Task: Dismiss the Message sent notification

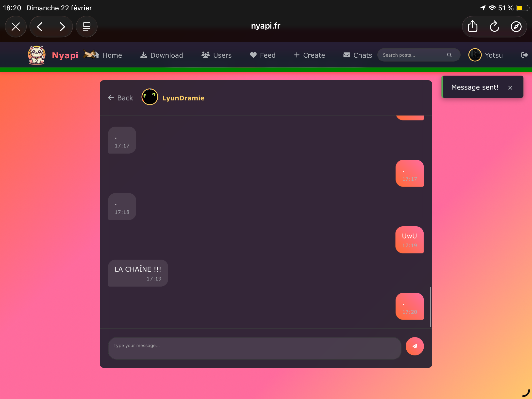Action: click(x=510, y=88)
